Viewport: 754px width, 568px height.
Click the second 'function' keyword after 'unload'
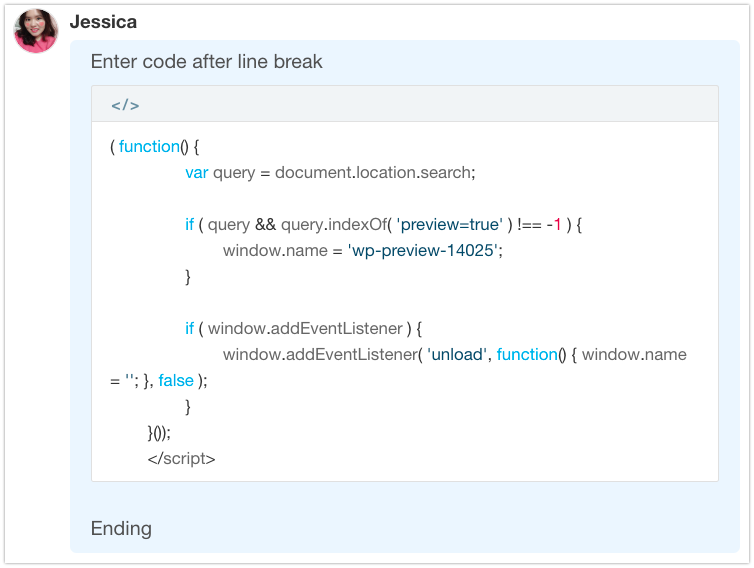(527, 355)
